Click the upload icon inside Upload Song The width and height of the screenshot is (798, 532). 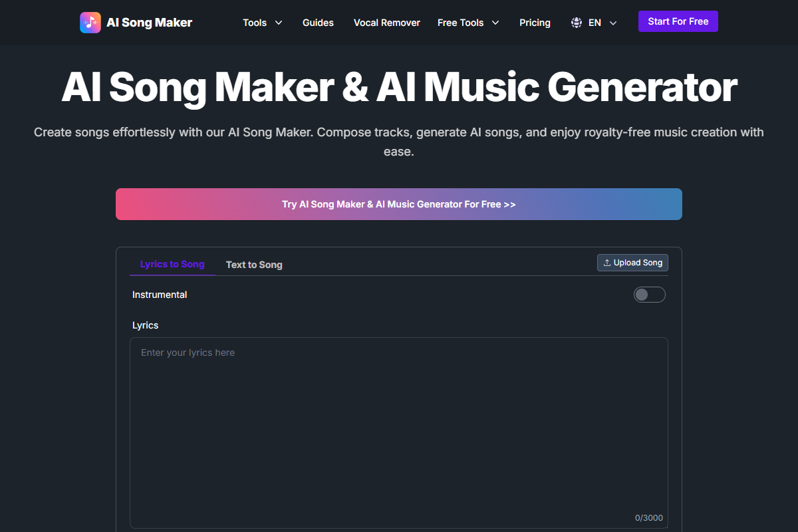pos(606,262)
